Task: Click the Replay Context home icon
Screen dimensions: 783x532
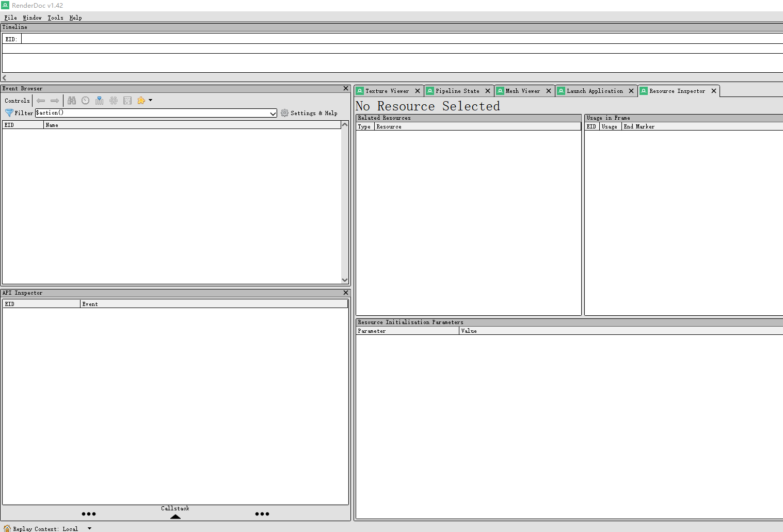Action: [8, 528]
